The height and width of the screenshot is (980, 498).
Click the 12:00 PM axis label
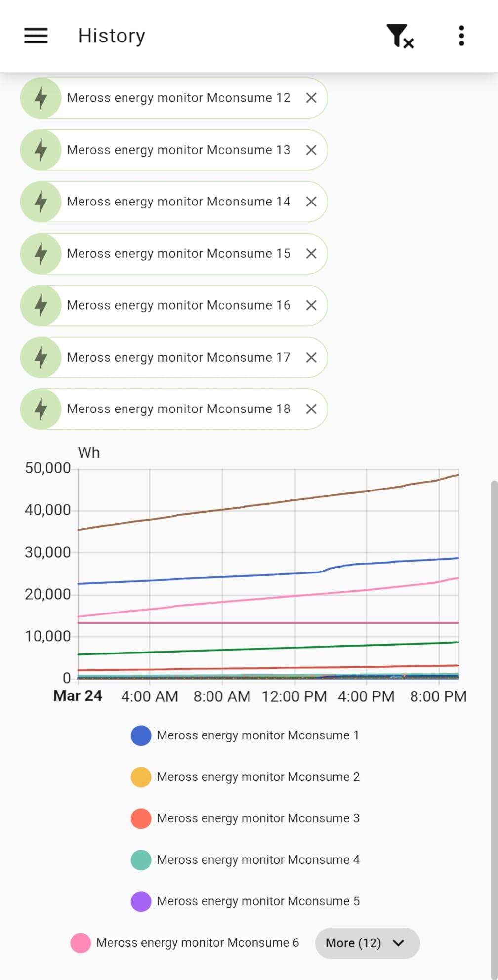coord(294,696)
